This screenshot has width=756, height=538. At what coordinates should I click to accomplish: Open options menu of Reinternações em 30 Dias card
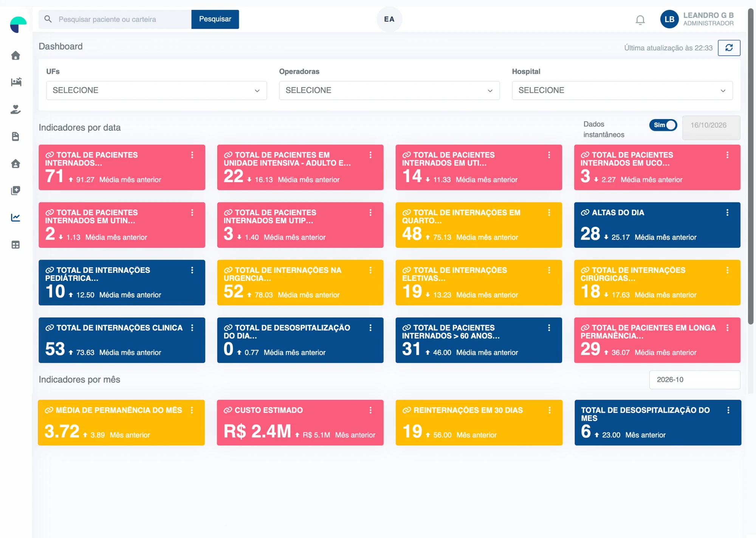(549, 410)
